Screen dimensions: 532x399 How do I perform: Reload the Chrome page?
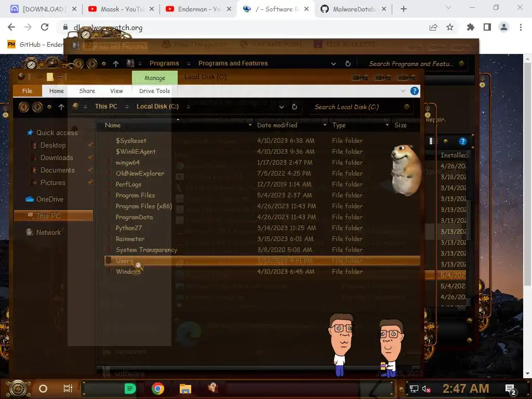45,27
